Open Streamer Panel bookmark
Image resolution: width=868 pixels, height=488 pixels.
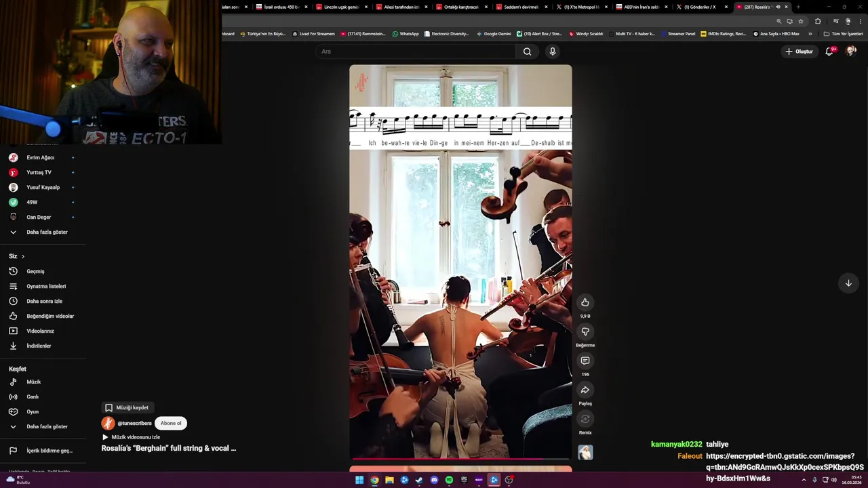coord(678,34)
